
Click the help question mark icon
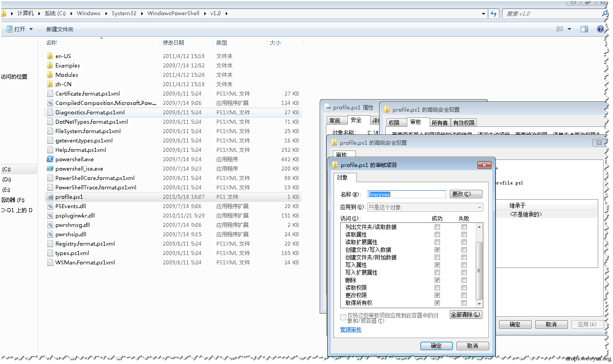click(600, 29)
